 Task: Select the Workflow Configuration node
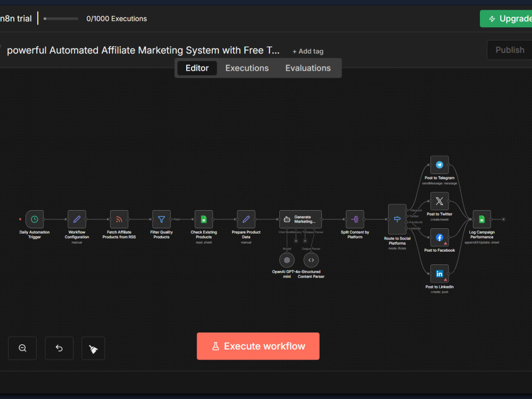pos(77,219)
